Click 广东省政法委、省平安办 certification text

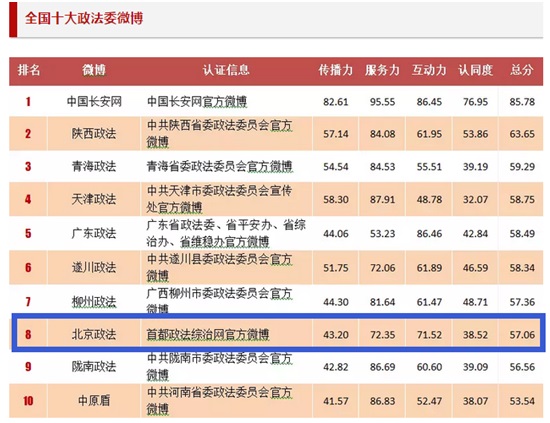[209, 225]
